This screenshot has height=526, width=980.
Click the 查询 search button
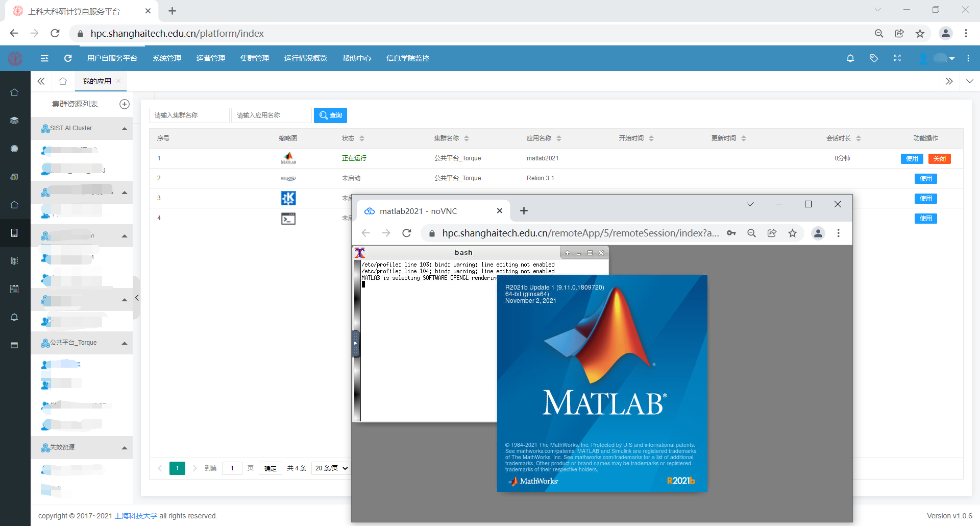click(330, 115)
